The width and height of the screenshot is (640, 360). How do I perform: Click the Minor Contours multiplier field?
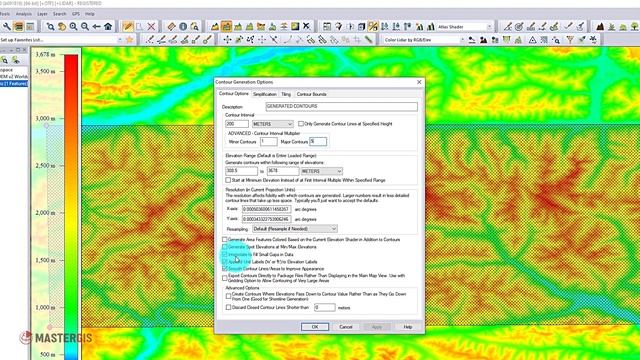pos(268,142)
